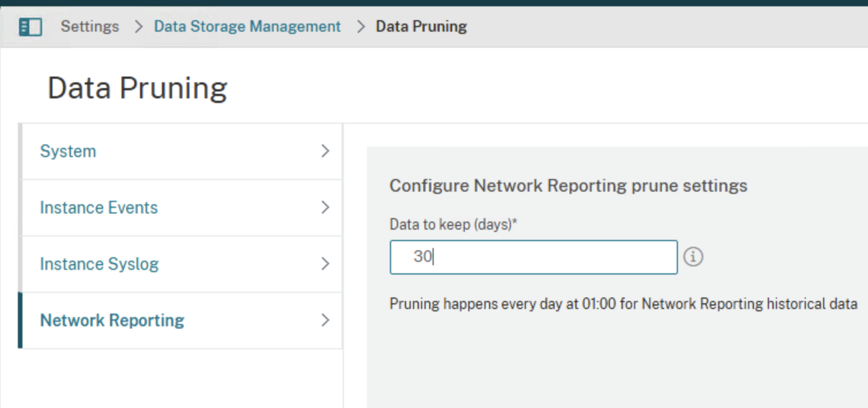The image size is (868, 408).
Task: Focus the Data to keep days field
Action: 533,257
